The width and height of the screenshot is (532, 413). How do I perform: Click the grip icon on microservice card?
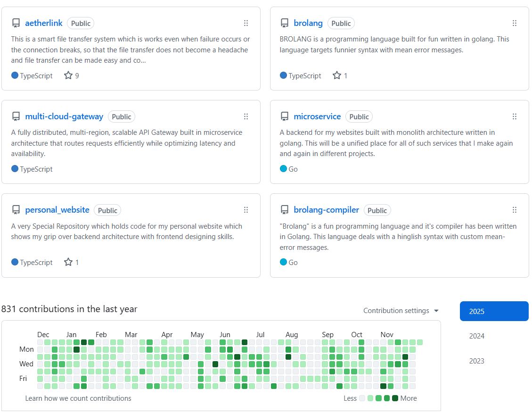[x=515, y=116]
